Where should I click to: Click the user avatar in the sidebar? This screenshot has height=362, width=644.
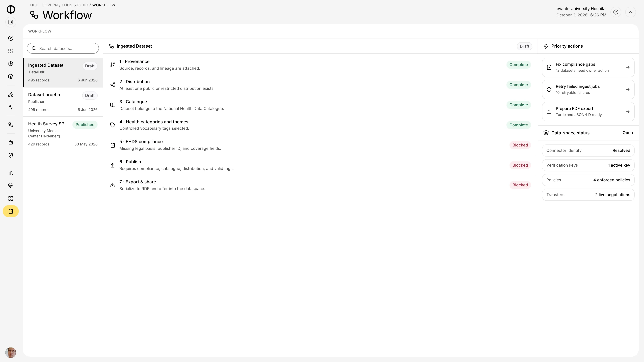[11, 352]
